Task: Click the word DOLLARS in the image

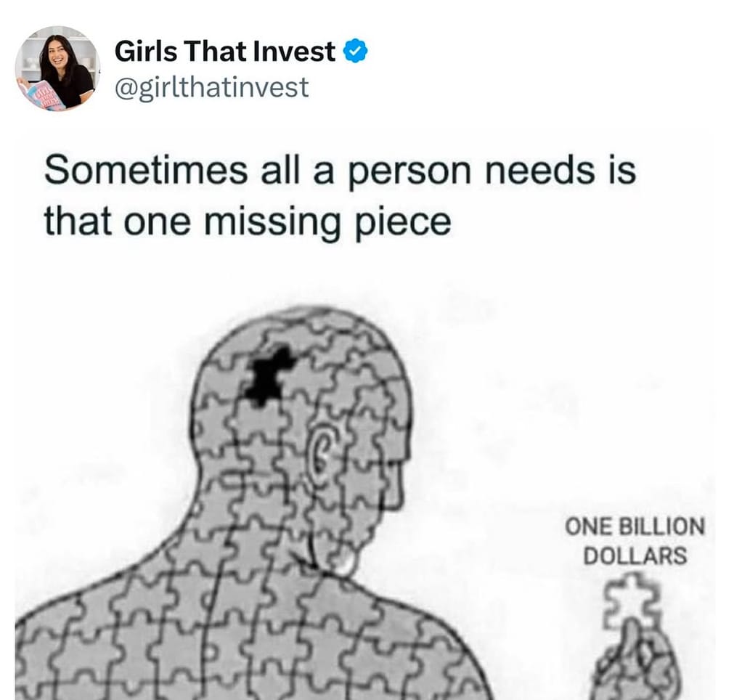Action: (x=635, y=555)
